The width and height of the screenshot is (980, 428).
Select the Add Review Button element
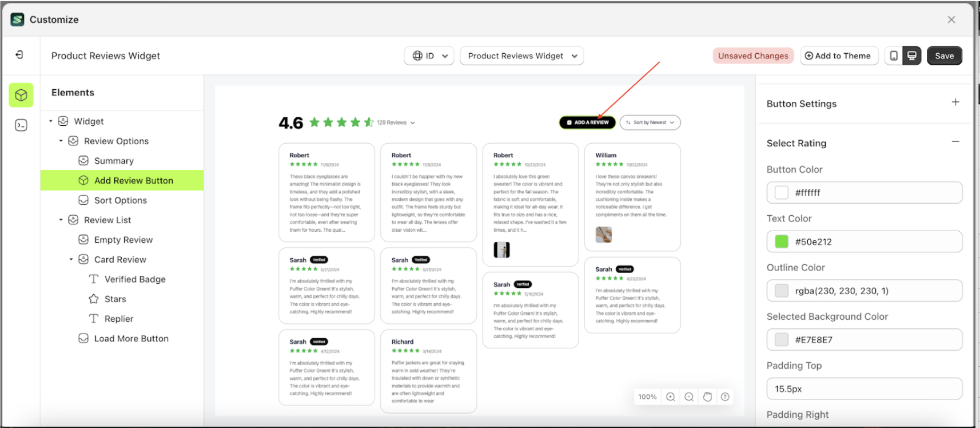click(x=122, y=180)
